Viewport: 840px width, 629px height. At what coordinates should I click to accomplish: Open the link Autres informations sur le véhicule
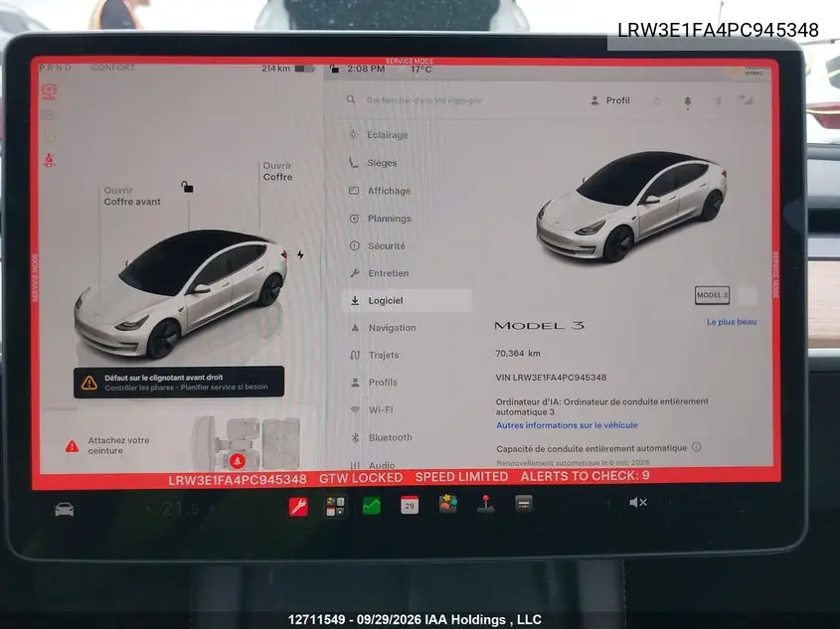[567, 425]
